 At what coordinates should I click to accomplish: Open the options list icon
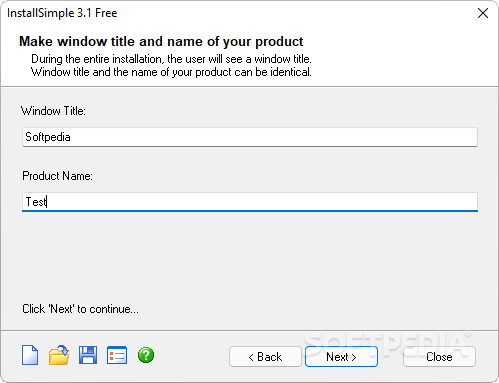point(117,355)
